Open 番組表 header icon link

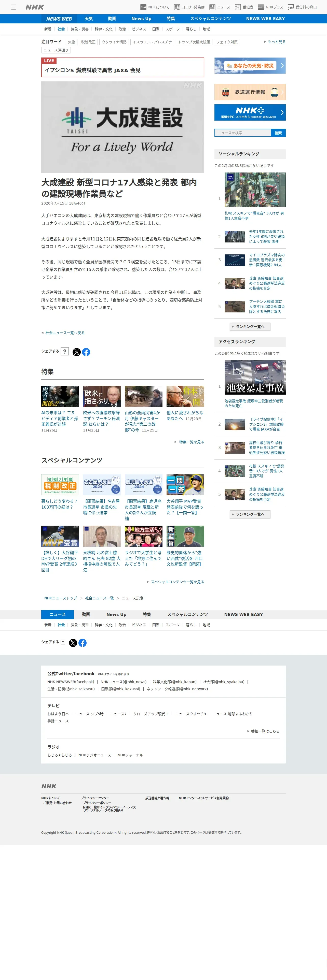coord(244,7)
